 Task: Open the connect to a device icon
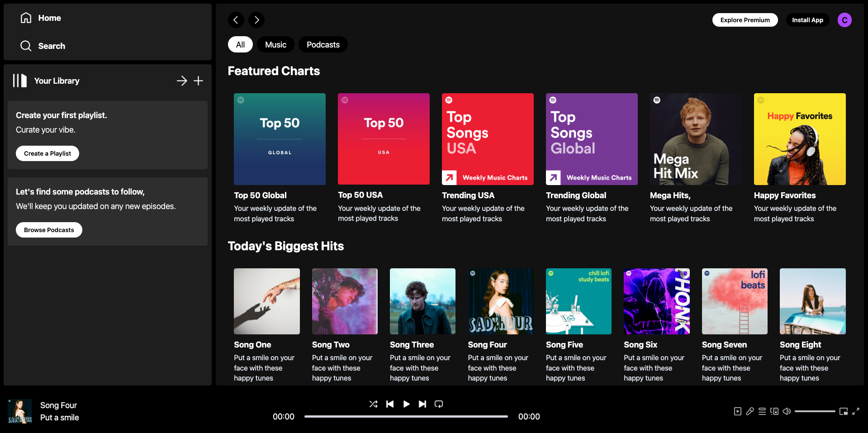(774, 411)
